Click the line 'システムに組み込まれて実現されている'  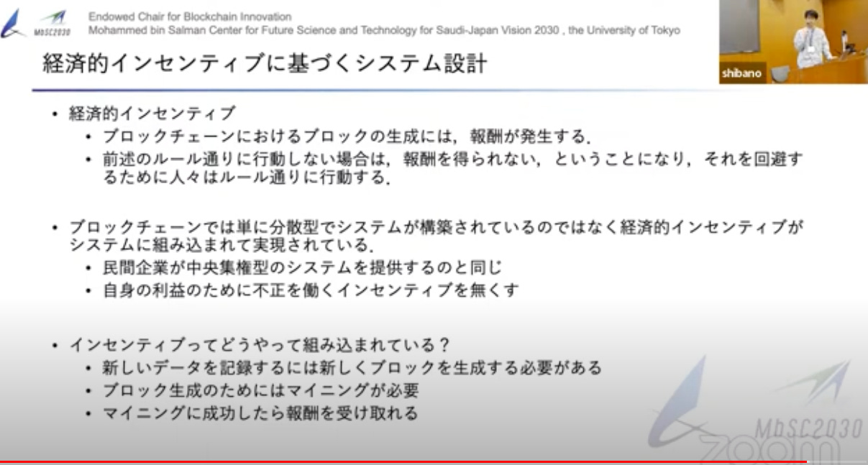click(221, 245)
